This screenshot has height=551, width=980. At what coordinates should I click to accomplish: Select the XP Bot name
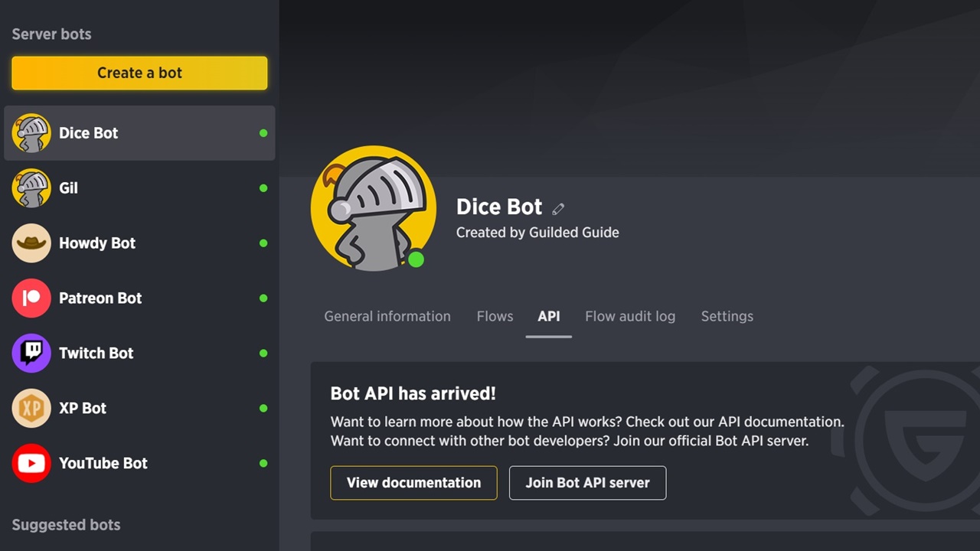pos(83,409)
